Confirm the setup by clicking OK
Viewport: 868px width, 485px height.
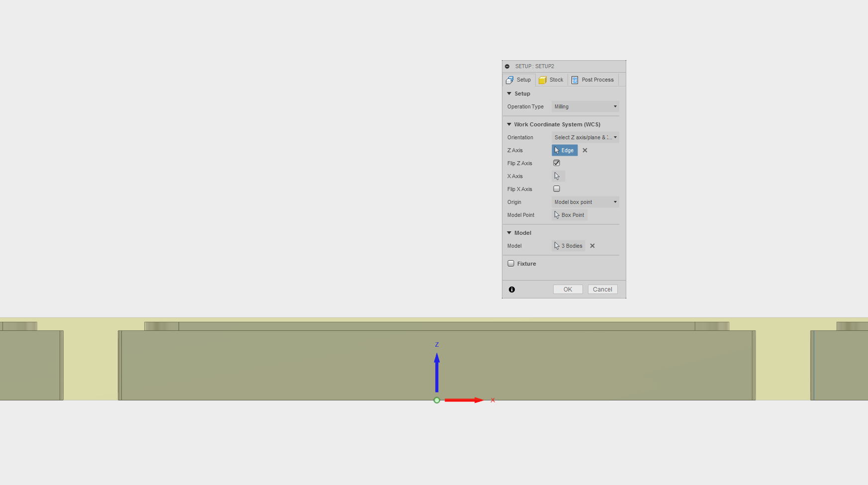point(568,289)
